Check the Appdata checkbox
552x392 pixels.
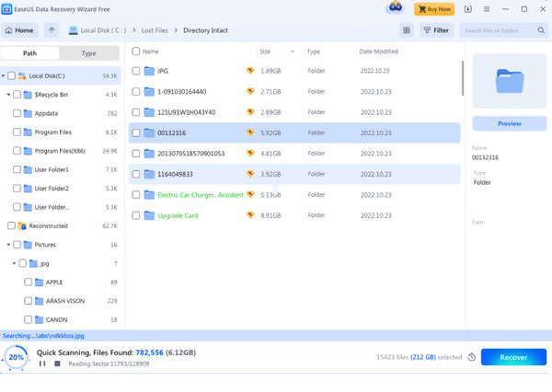click(x=17, y=113)
